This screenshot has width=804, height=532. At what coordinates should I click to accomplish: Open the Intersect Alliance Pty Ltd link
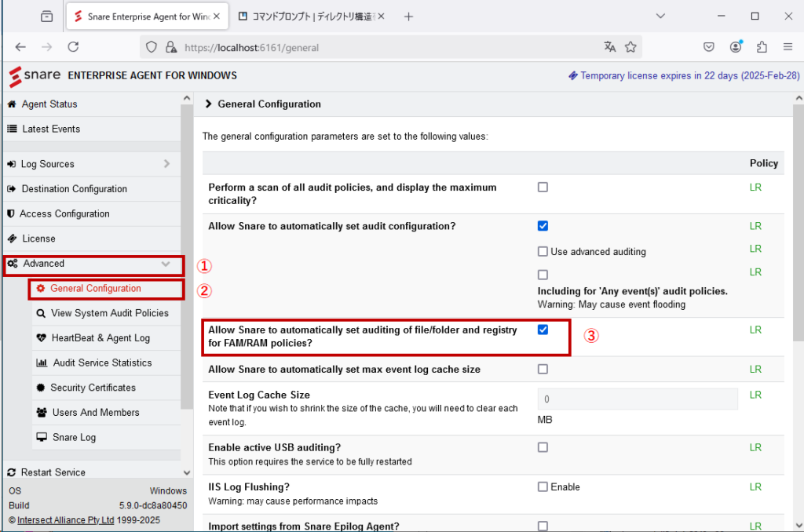[x=66, y=520]
